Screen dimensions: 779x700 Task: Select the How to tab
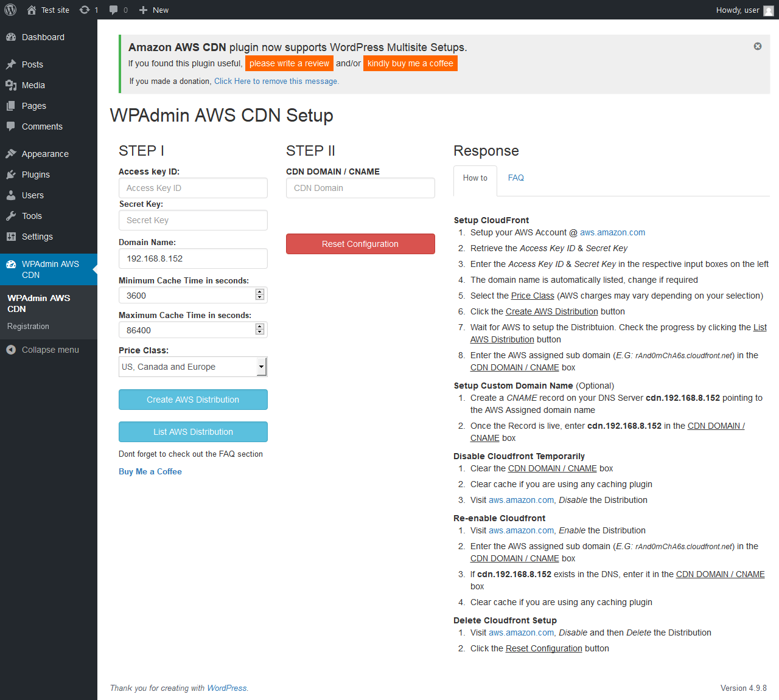(x=475, y=178)
